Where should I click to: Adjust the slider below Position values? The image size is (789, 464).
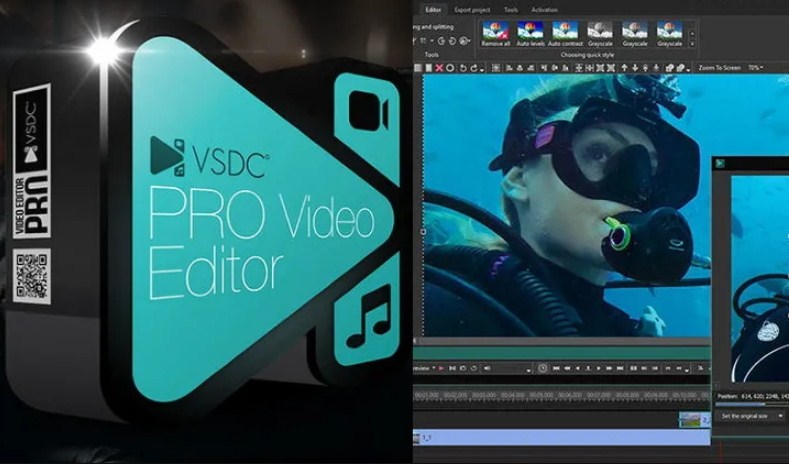[x=752, y=404]
